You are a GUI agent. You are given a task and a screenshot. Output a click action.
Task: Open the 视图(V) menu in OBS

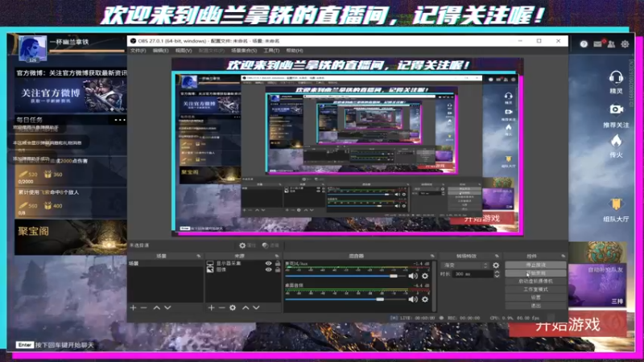pos(184,51)
